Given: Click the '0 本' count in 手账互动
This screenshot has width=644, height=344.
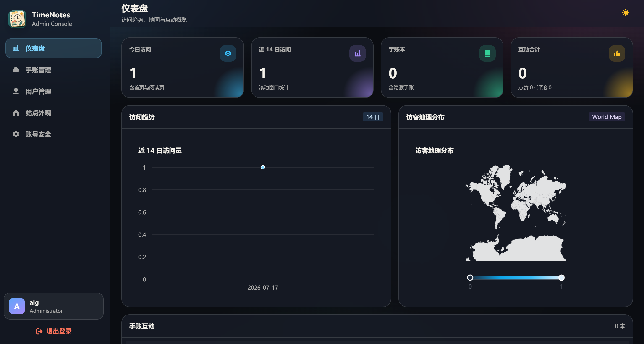Looking at the screenshot, I should click(x=620, y=326).
